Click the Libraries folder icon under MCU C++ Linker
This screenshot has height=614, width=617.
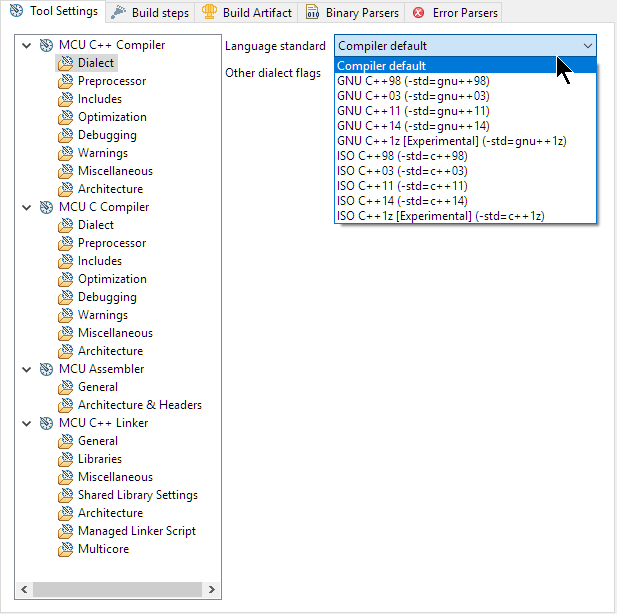pyautogui.click(x=65, y=459)
